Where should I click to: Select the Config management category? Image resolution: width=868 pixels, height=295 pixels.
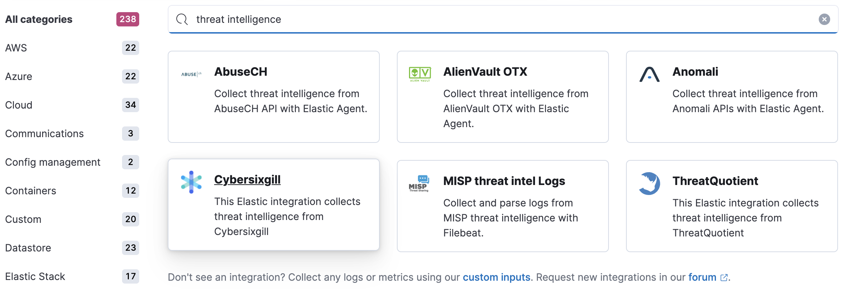click(53, 162)
